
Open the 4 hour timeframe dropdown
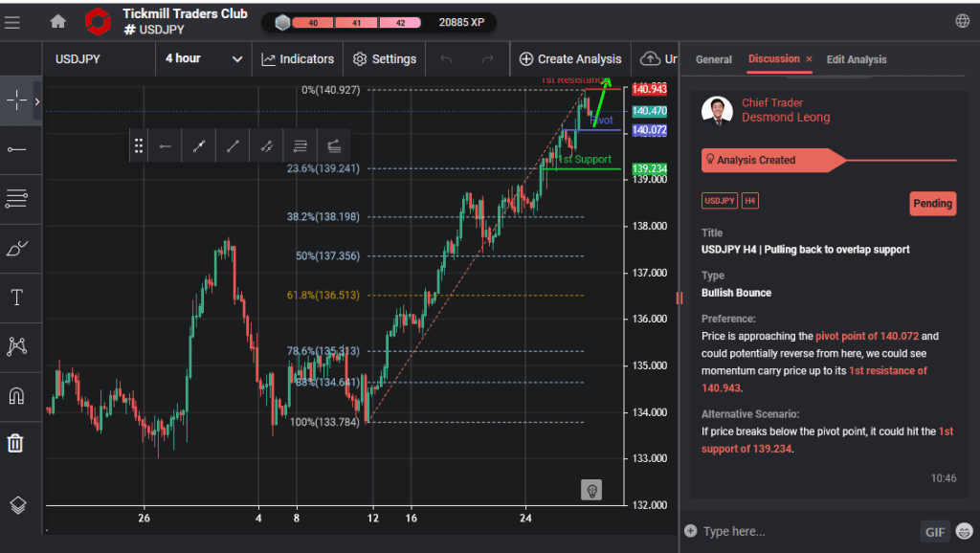click(x=201, y=58)
